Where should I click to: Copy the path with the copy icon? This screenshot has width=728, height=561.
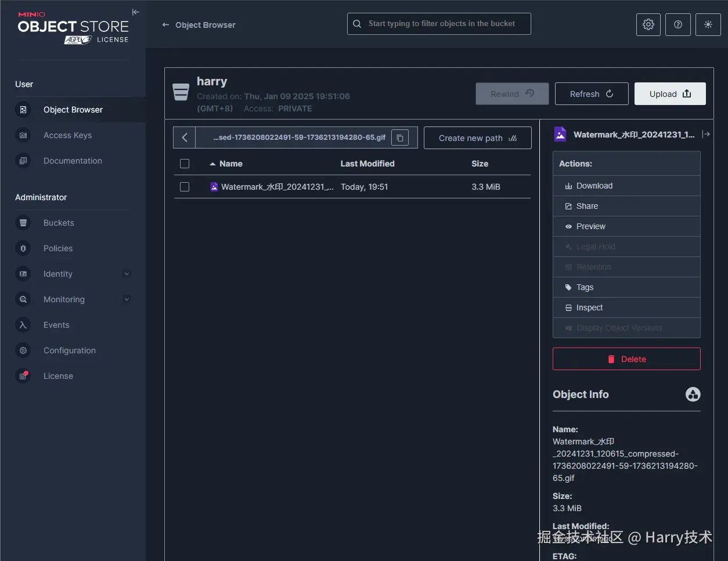point(400,138)
